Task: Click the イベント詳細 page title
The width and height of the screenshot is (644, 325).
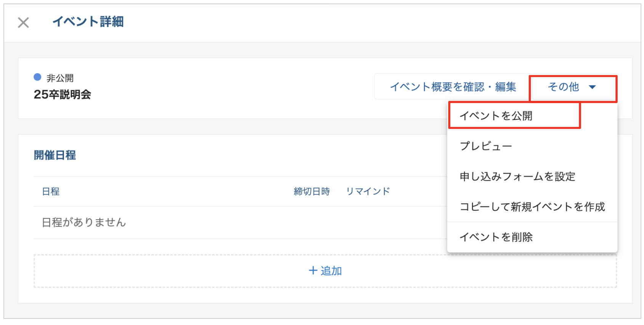Action: [x=88, y=22]
